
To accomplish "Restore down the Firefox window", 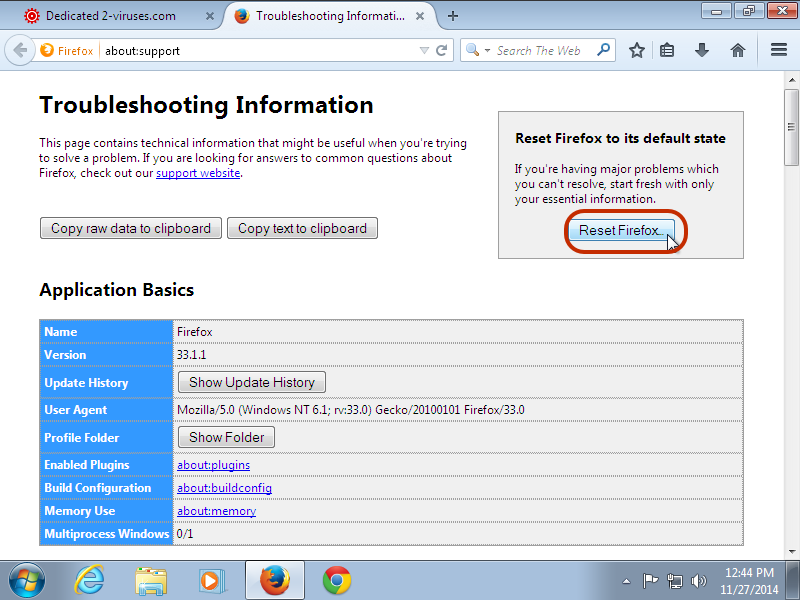I will pyautogui.click(x=748, y=11).
